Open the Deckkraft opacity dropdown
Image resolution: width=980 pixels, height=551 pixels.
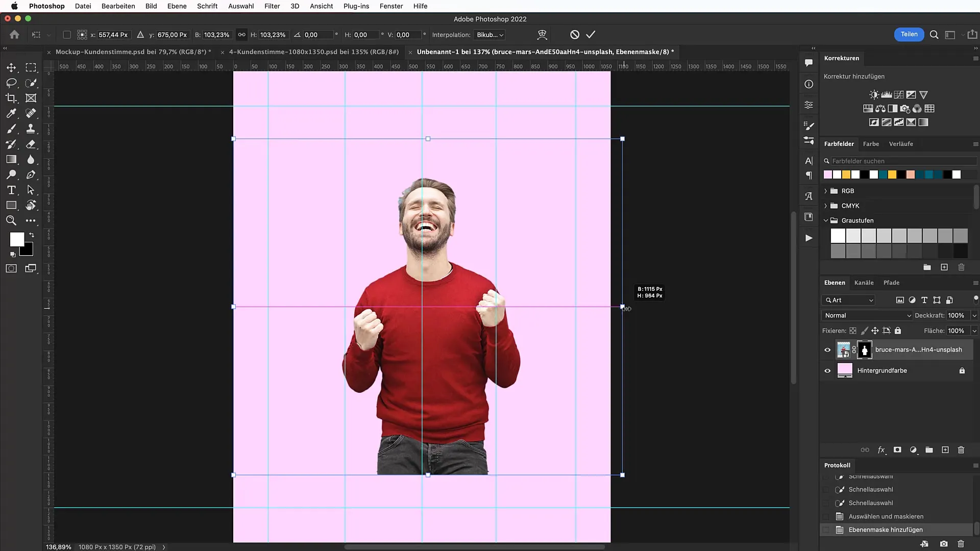point(974,315)
